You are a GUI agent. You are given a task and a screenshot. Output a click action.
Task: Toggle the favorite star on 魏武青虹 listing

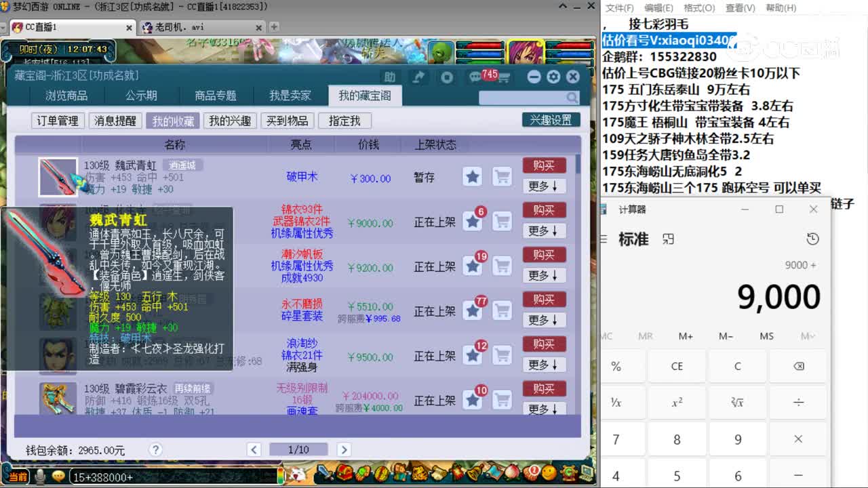473,178
